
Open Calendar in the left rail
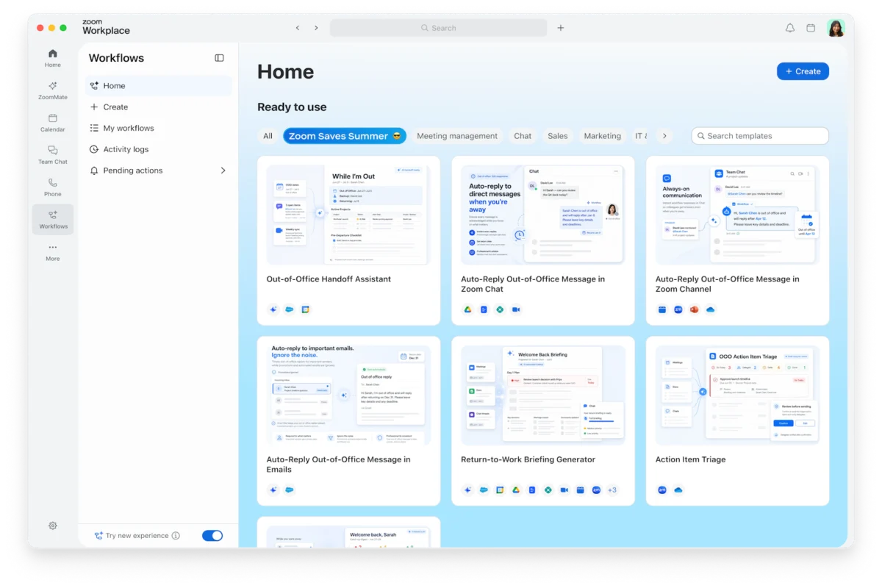click(x=52, y=123)
